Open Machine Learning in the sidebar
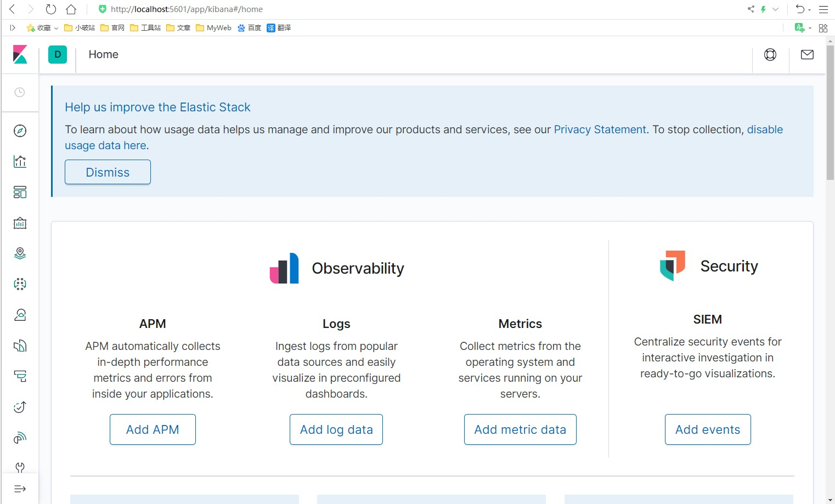 pyautogui.click(x=20, y=284)
